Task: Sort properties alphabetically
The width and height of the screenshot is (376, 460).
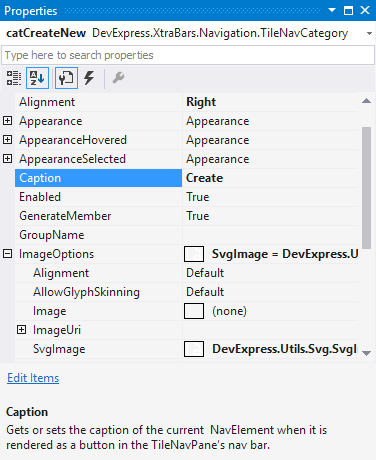Action: point(37,78)
